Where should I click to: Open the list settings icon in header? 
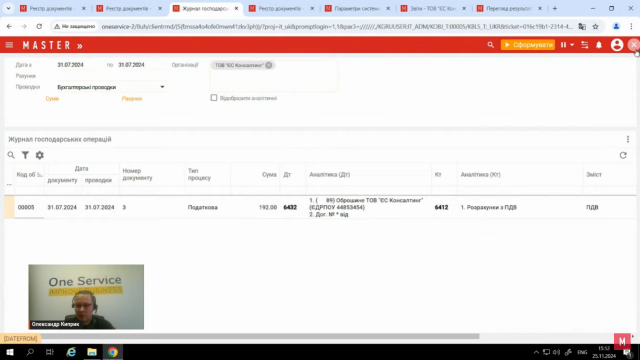pos(584,45)
